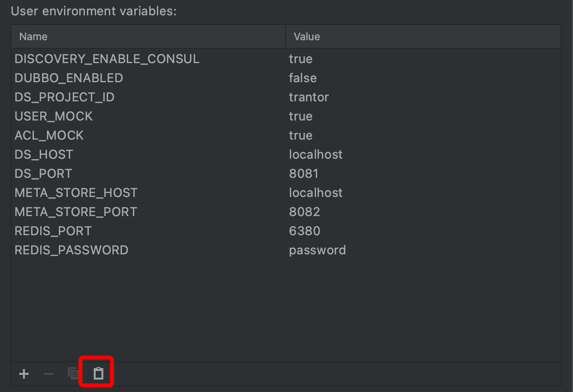573x392 pixels.
Task: Sort by the Value column header
Action: coord(307,36)
